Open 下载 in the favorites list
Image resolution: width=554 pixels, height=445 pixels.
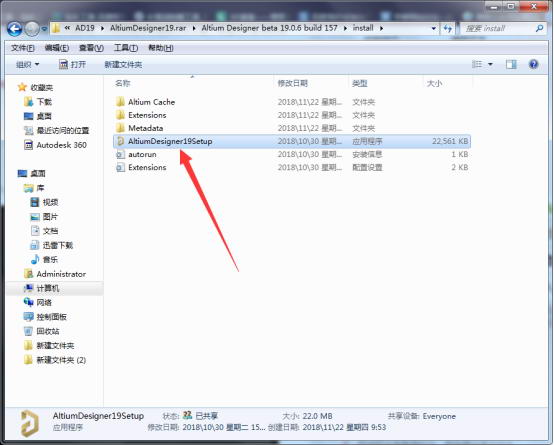tap(38, 102)
